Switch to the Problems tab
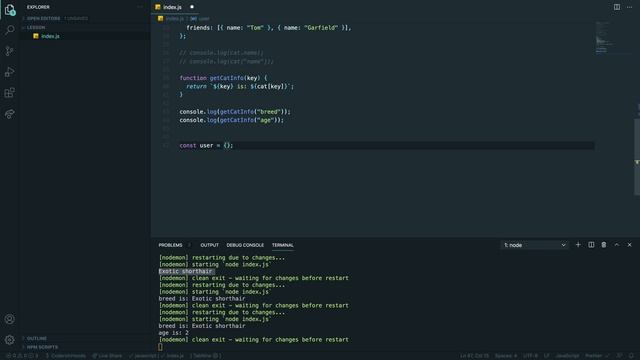The width and height of the screenshot is (640, 360). pos(170,245)
